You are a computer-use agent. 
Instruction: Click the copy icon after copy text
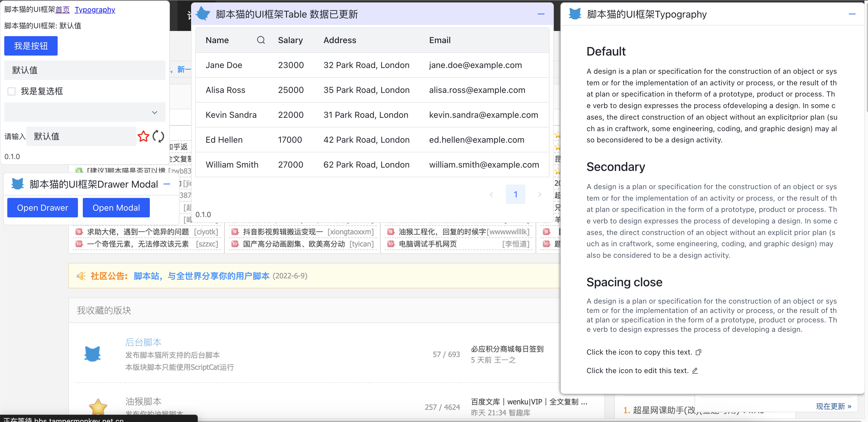[x=698, y=352]
